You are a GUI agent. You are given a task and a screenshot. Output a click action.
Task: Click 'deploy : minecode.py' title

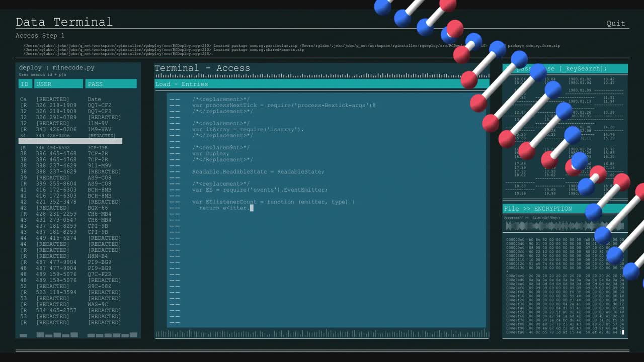pyautogui.click(x=56, y=67)
